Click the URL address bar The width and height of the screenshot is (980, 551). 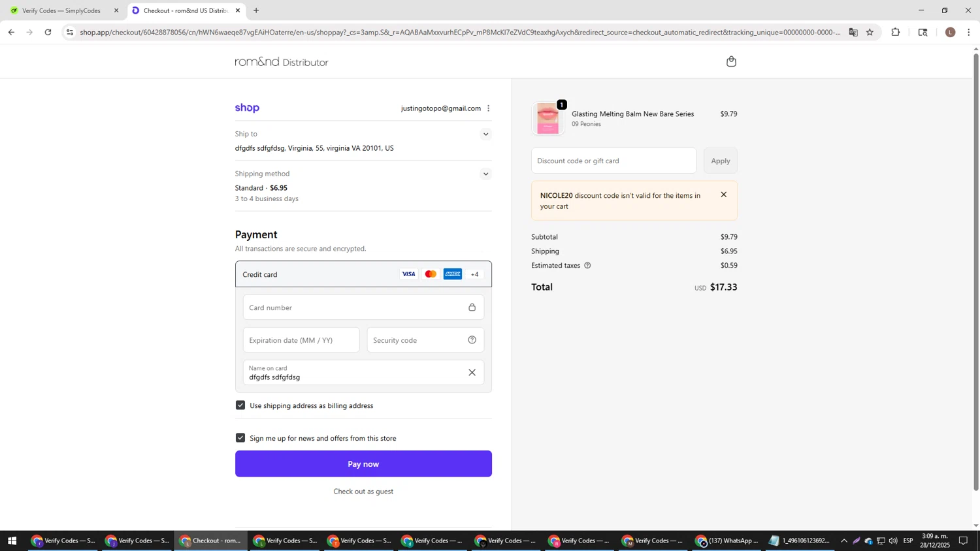460,32
